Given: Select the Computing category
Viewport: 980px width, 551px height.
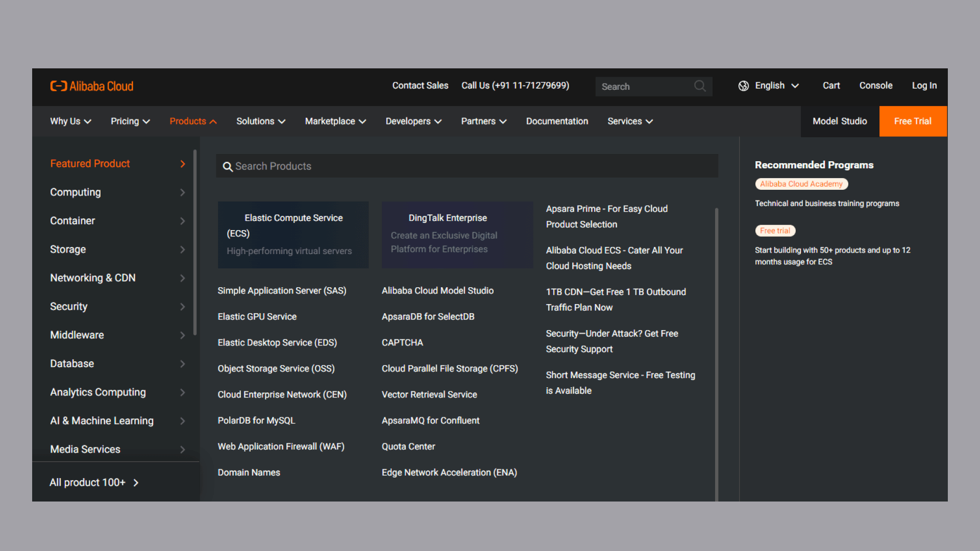Looking at the screenshot, I should [x=117, y=192].
